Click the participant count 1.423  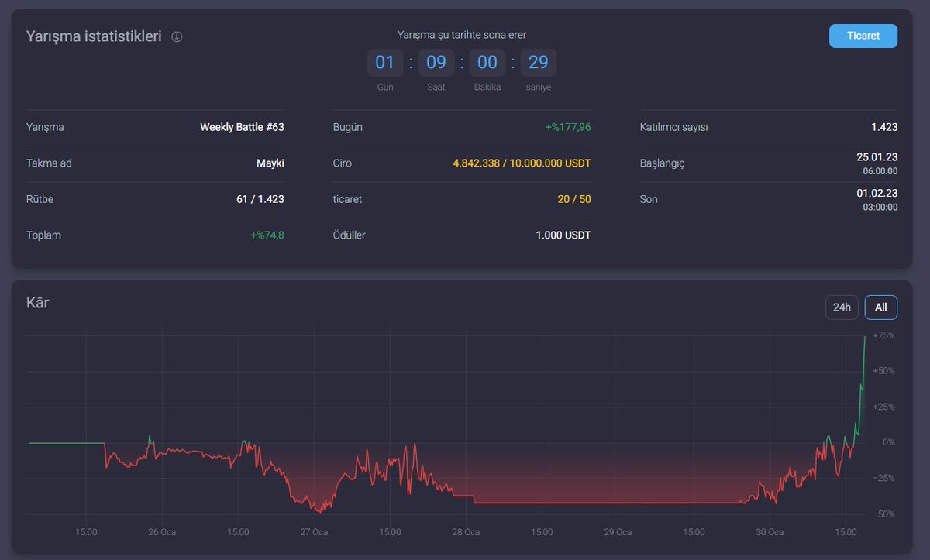click(884, 127)
